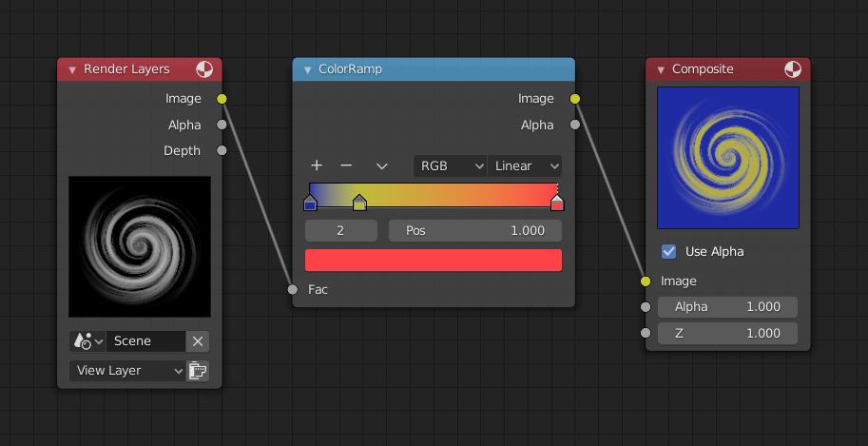Viewport: 868px width, 446px height.
Task: Collapse the Composite node
Action: pyautogui.click(x=661, y=69)
